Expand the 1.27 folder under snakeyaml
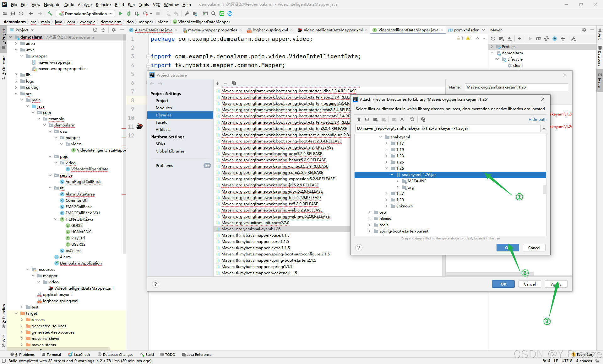This screenshot has height=364, width=603. 386,193
